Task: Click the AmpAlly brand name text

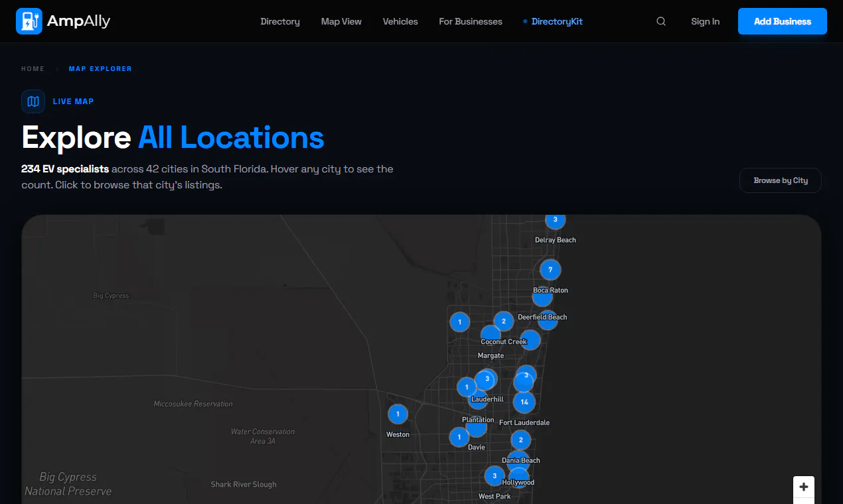Action: (78, 21)
